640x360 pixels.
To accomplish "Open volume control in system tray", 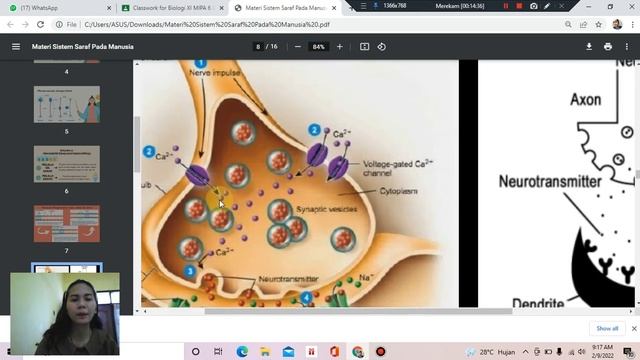I will (582, 351).
